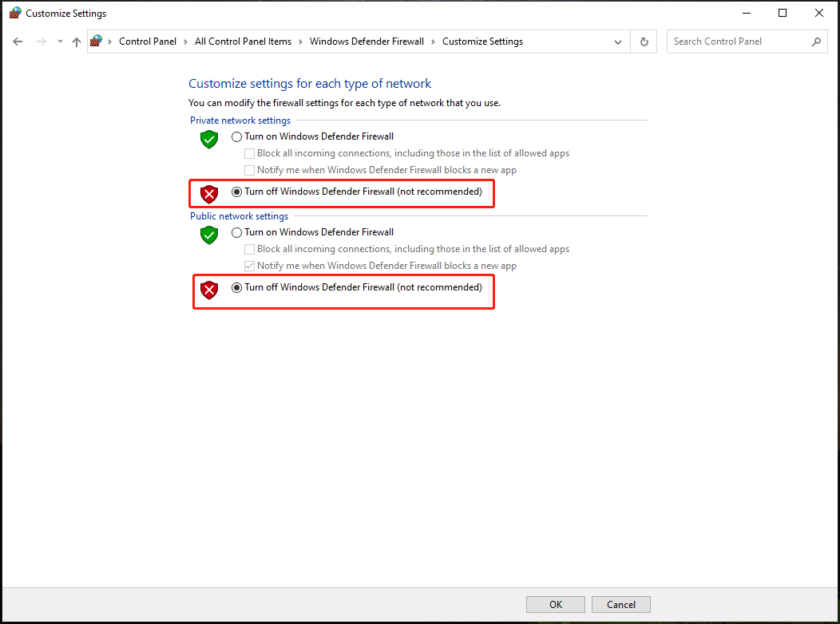The image size is (840, 624).
Task: Click the Up one level arrow
Action: click(x=77, y=41)
